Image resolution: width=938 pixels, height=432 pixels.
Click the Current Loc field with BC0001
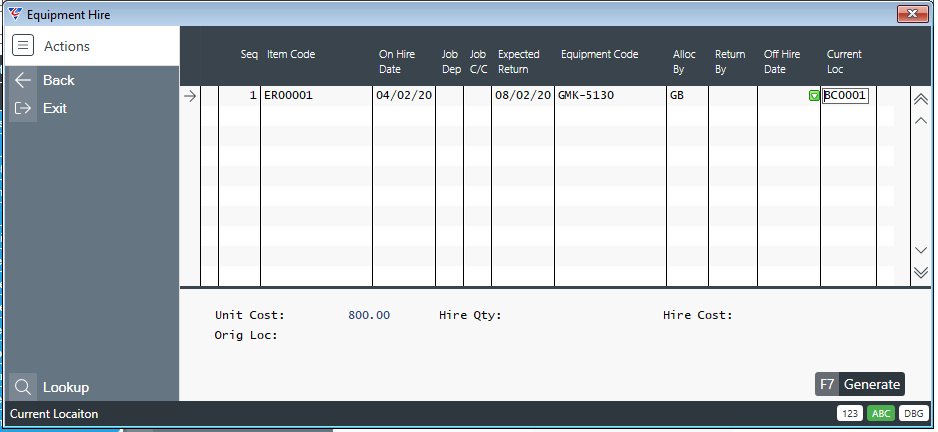tap(846, 96)
